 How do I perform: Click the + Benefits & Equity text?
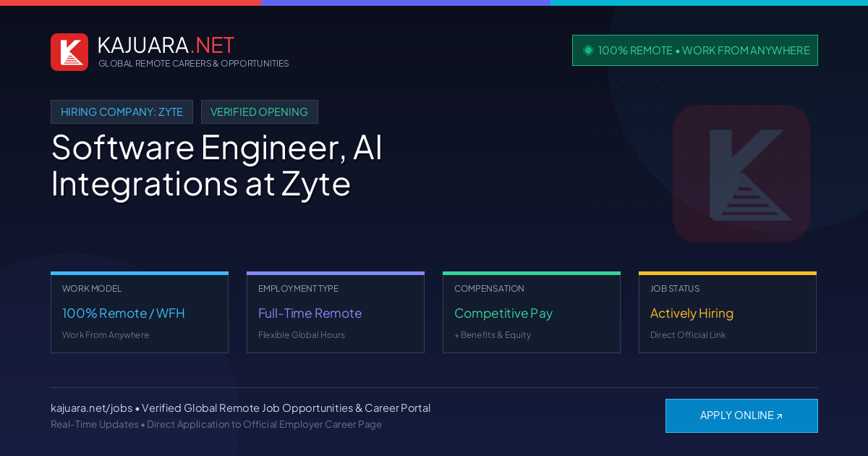click(x=493, y=335)
